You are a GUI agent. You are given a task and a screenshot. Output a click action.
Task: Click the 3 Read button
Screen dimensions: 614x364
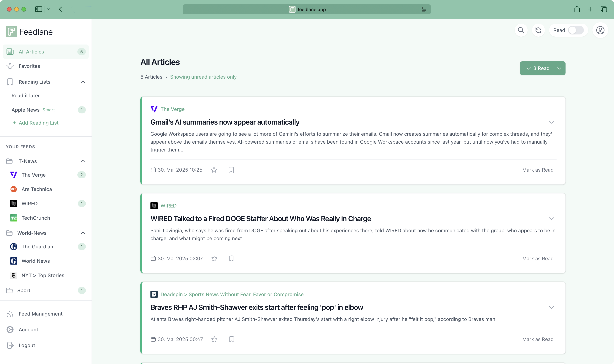[536, 68]
